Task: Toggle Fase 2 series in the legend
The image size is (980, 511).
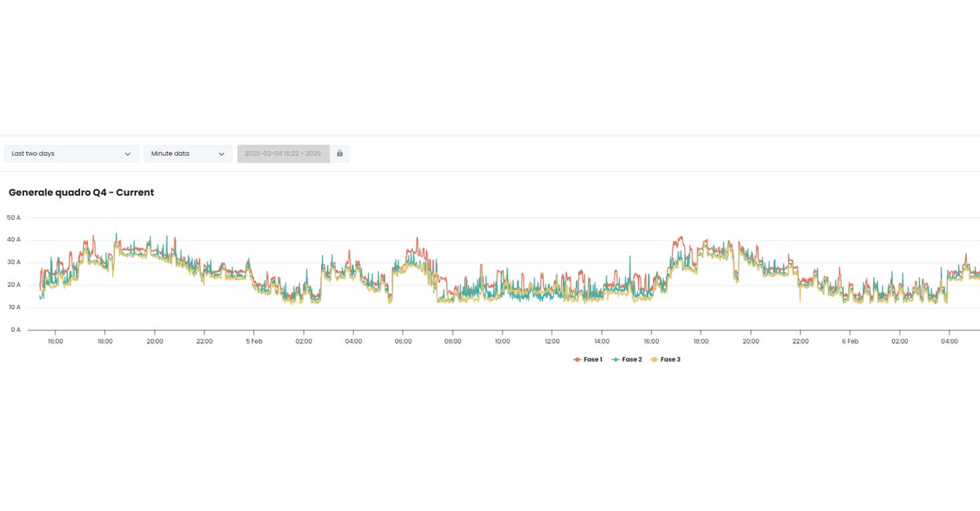Action: pos(632,360)
